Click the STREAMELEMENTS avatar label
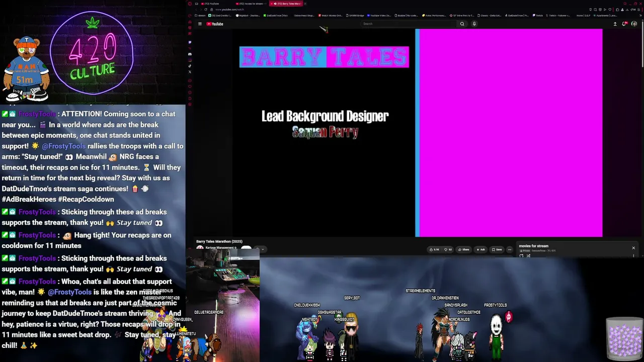Viewport: 644px width, 362px height. [x=421, y=291]
